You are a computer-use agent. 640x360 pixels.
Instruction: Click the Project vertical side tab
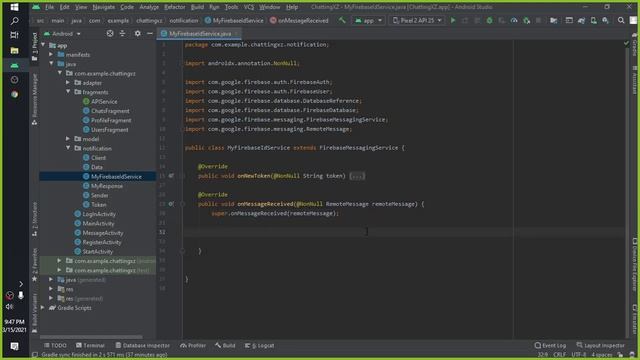[35, 47]
